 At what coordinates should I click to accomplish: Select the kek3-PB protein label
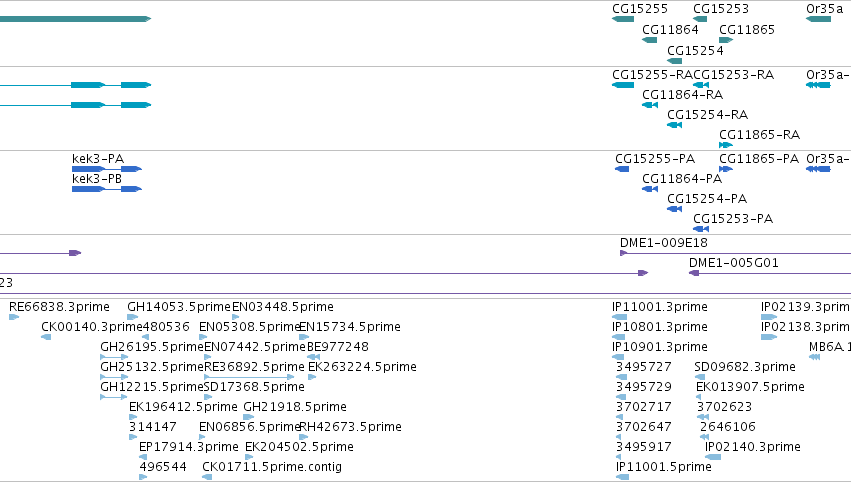point(97,179)
